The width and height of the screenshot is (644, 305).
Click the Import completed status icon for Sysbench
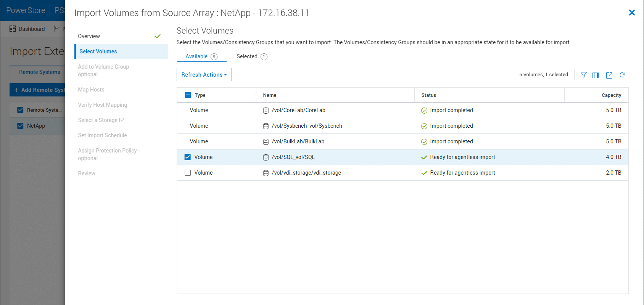(424, 126)
